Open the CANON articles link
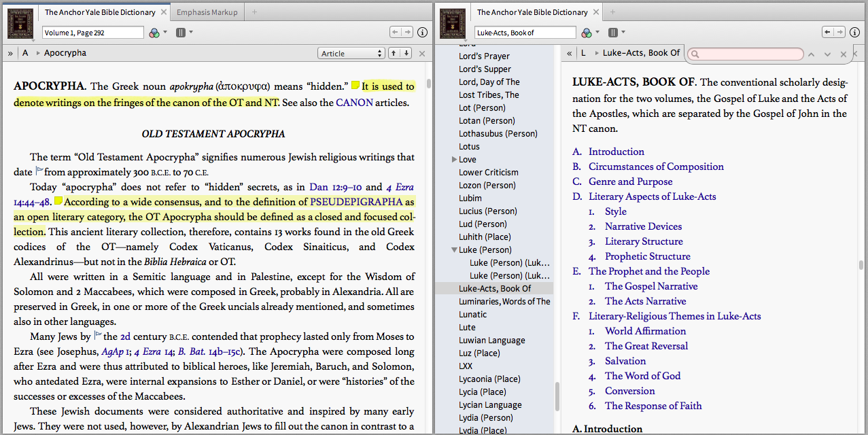Screen dimensions: 868x435 [x=354, y=103]
